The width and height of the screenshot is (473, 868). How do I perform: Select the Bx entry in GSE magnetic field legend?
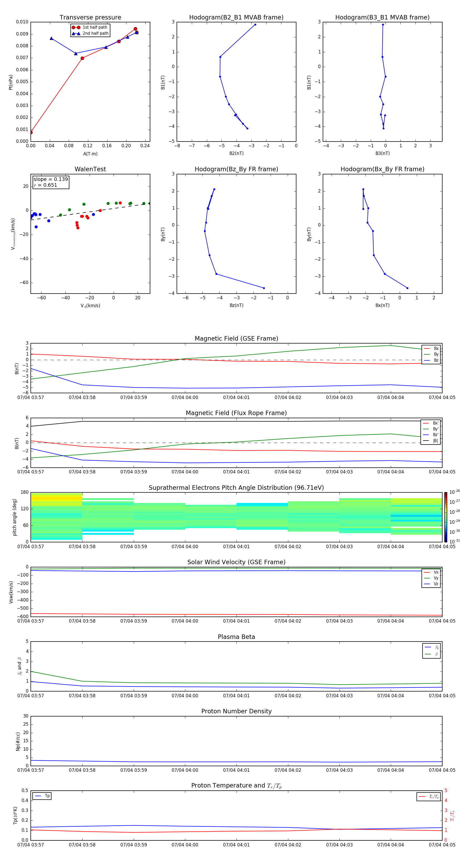coord(431,349)
